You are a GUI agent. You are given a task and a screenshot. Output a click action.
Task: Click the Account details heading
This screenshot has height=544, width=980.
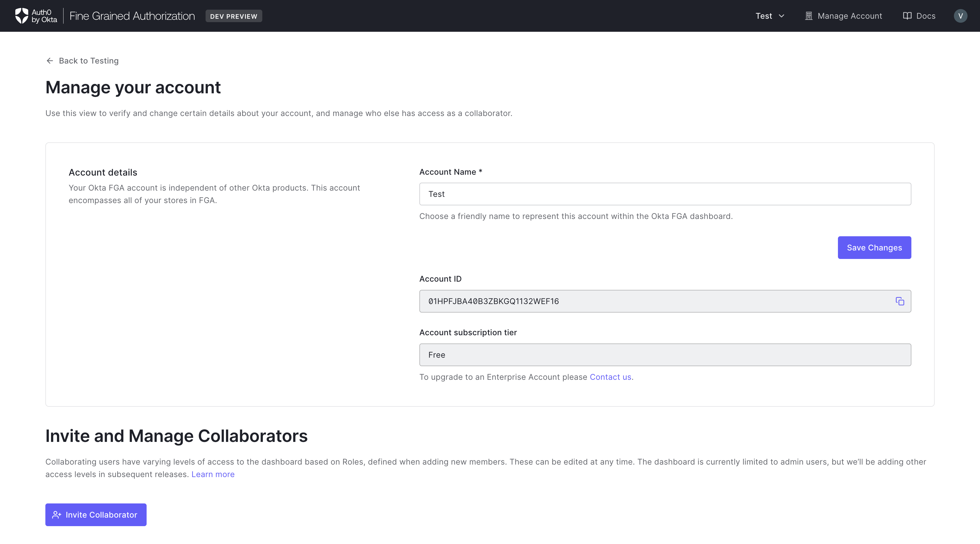[103, 172]
